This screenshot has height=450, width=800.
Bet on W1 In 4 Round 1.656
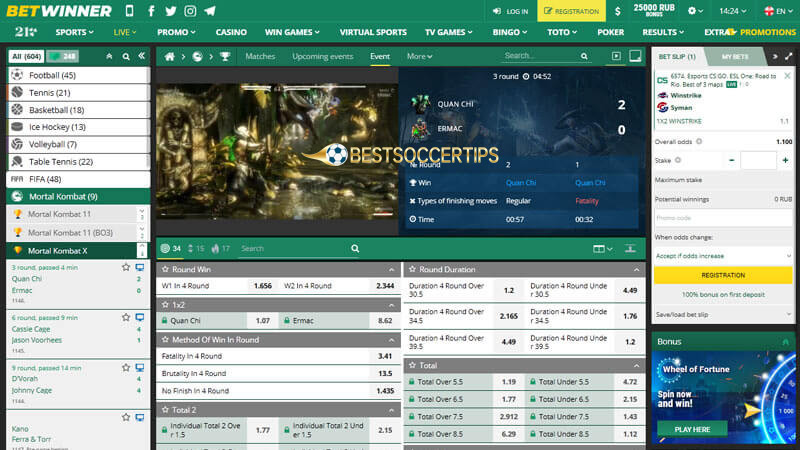pyautogui.click(x=263, y=286)
